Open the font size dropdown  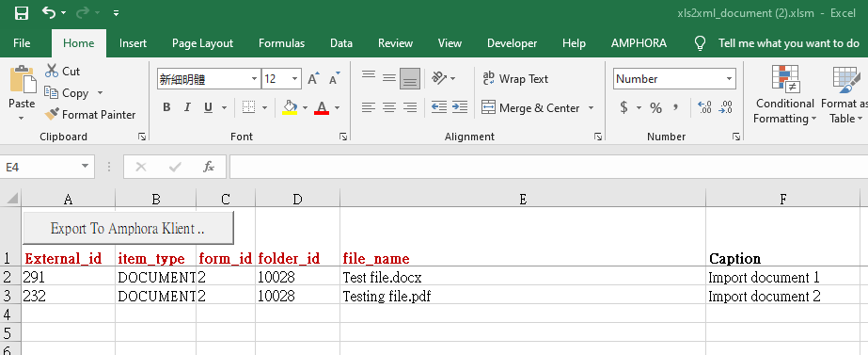coord(294,79)
